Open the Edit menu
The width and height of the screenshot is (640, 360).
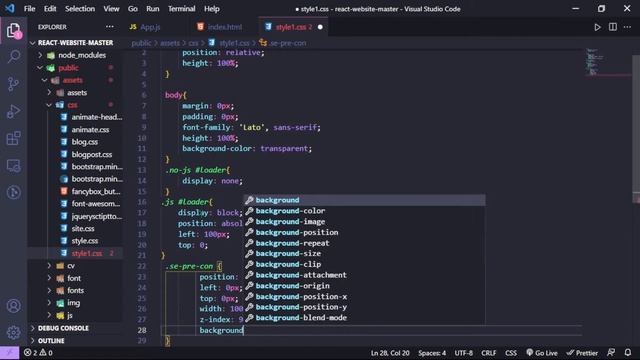click(50, 9)
